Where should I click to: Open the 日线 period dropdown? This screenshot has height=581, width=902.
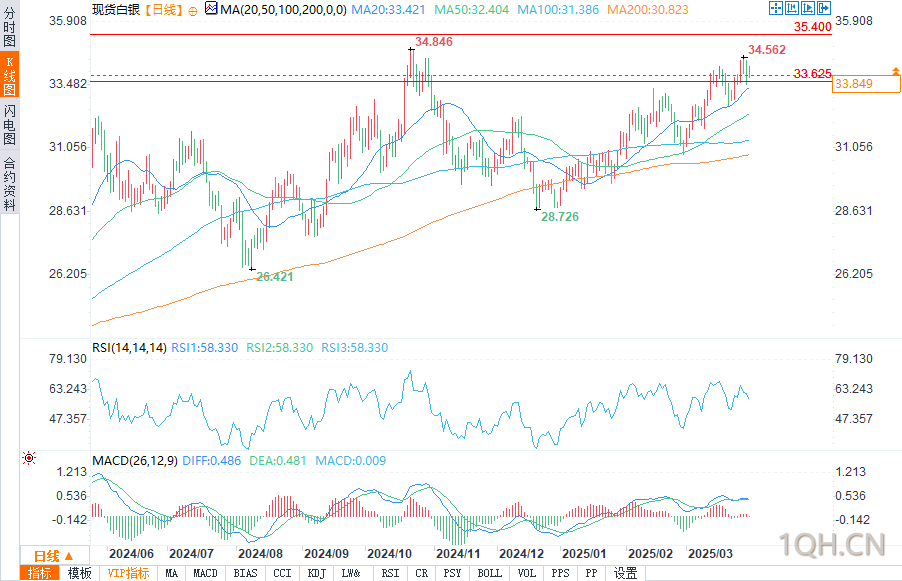54,556
